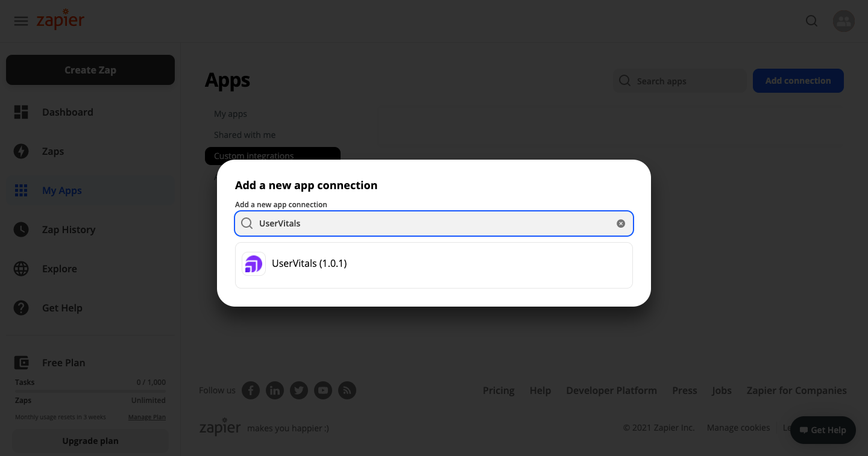
Task: Open the user account avatar
Action: tap(843, 21)
